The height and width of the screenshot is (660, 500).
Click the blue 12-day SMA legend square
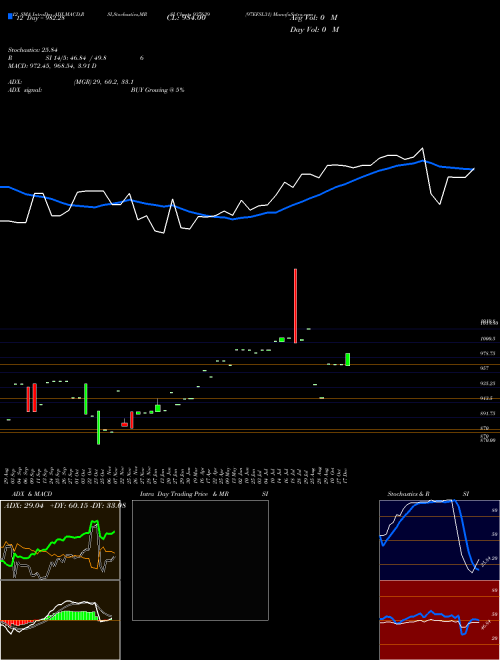10,17
